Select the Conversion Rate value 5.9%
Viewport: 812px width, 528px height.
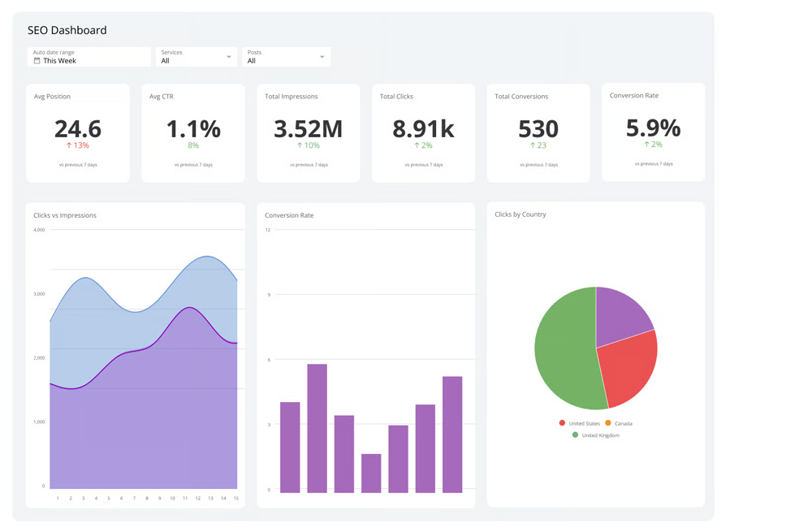pyautogui.click(x=653, y=128)
